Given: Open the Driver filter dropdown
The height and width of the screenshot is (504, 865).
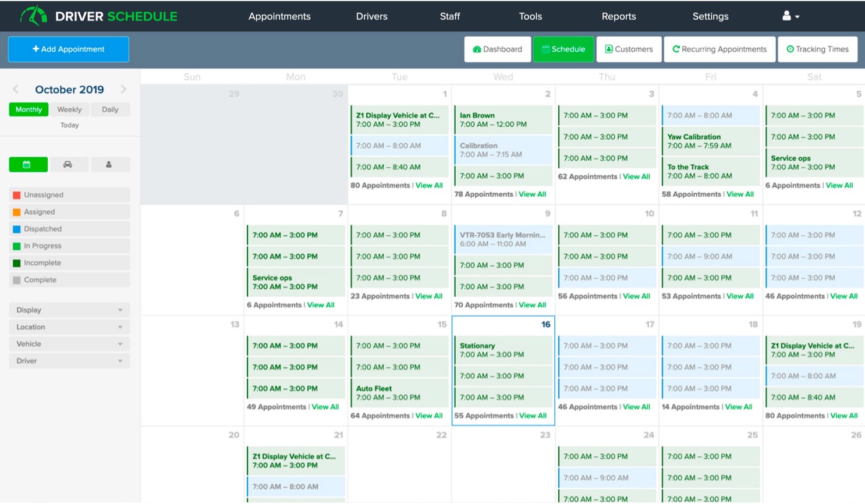Looking at the screenshot, I should pos(69,361).
